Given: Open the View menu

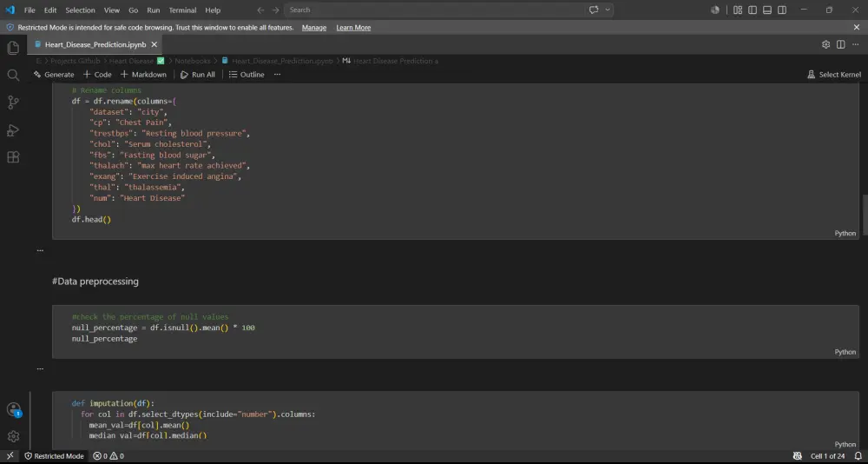Looking at the screenshot, I should click(x=112, y=10).
